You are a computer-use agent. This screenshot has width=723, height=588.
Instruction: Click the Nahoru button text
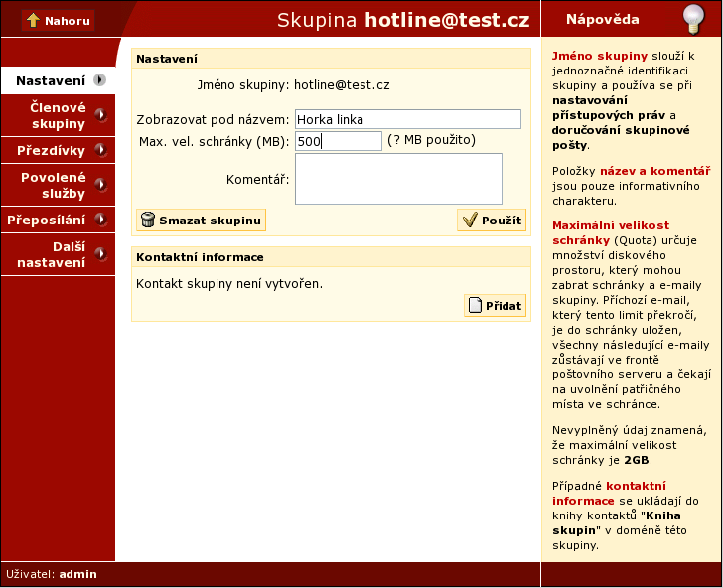[x=68, y=21]
